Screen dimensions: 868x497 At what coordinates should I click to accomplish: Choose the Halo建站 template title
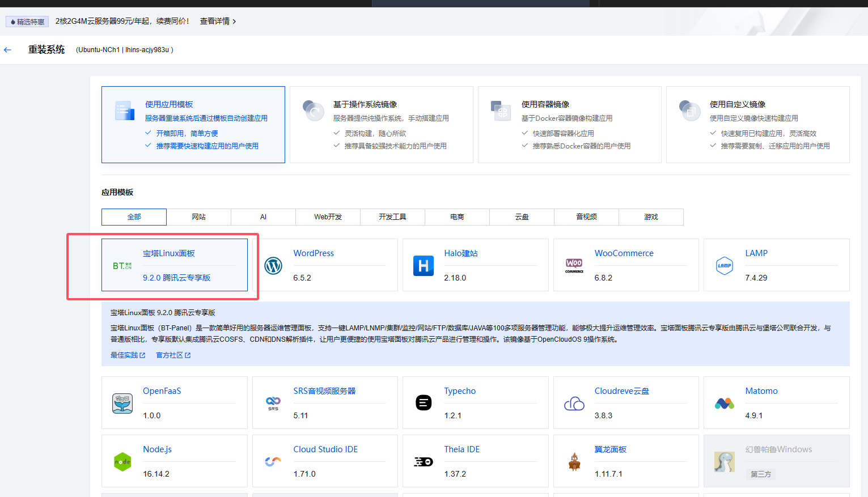pos(461,253)
